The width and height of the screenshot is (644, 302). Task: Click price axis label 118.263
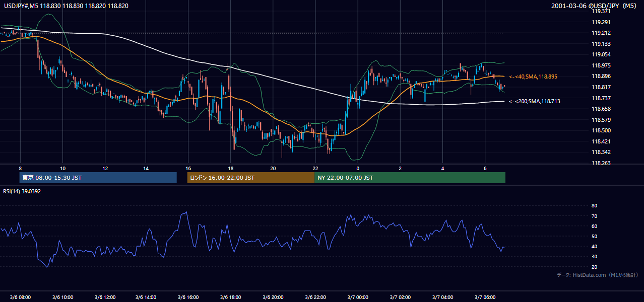coord(601,163)
